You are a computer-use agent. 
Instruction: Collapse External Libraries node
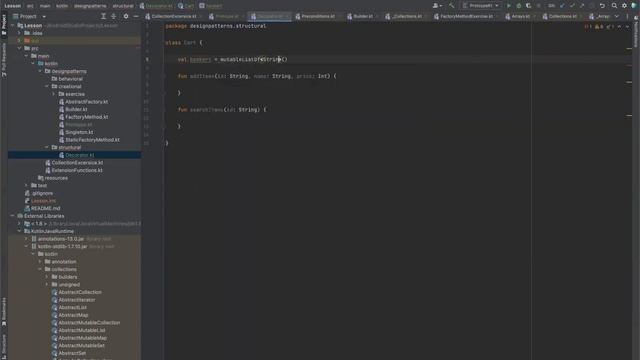coord(13,216)
